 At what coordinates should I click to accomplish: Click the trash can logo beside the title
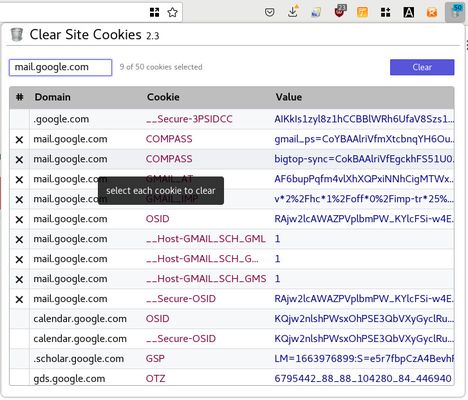[16, 34]
